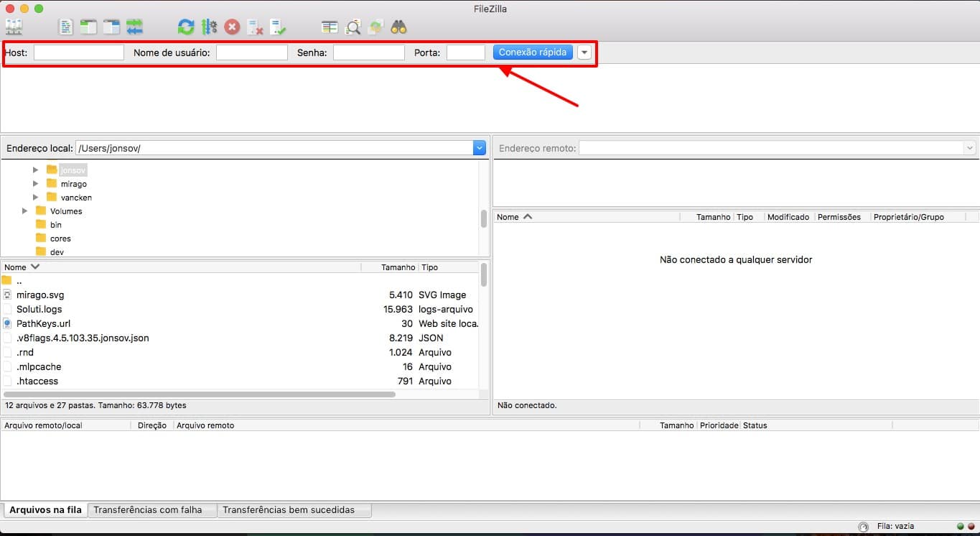Select the jonsov folder in local tree
980x536 pixels.
(x=73, y=170)
